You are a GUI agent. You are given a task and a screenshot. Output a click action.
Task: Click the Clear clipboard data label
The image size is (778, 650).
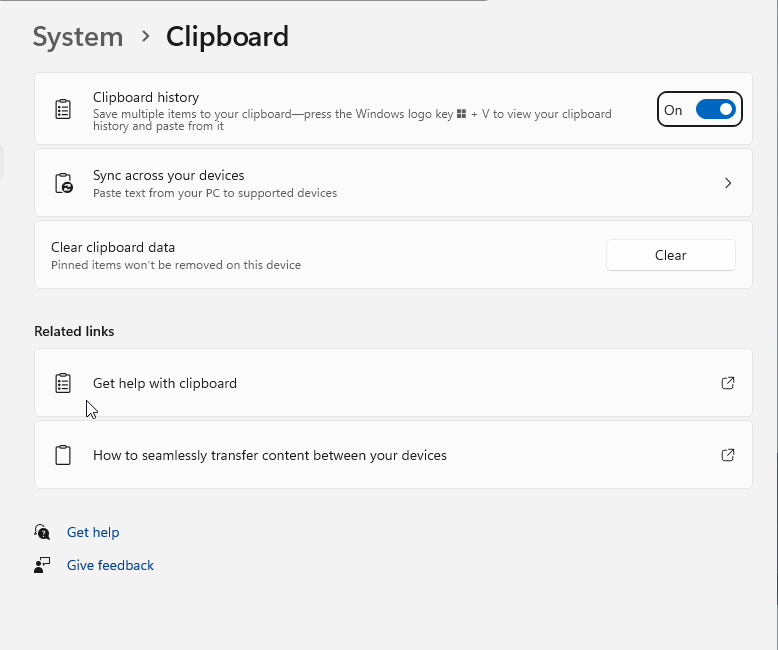(x=113, y=247)
